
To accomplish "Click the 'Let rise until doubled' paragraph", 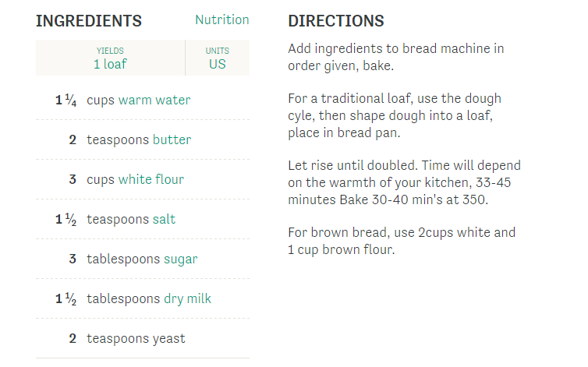I will click(404, 182).
